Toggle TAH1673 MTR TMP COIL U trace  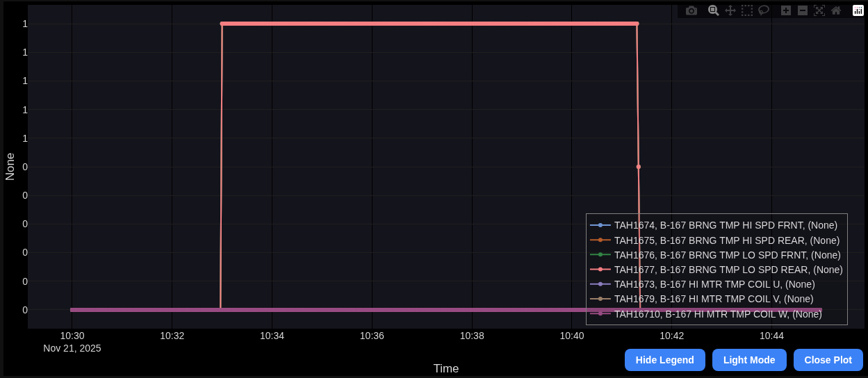coord(714,284)
